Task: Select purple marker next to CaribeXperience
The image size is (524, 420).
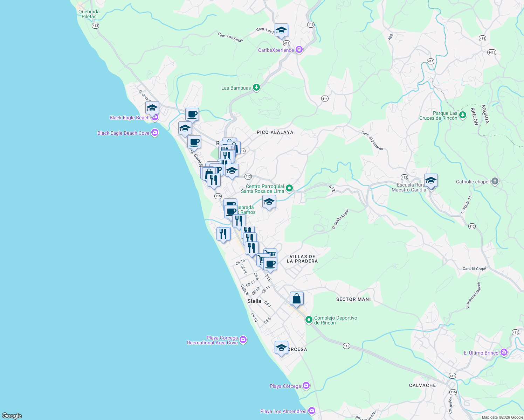Action: click(299, 50)
